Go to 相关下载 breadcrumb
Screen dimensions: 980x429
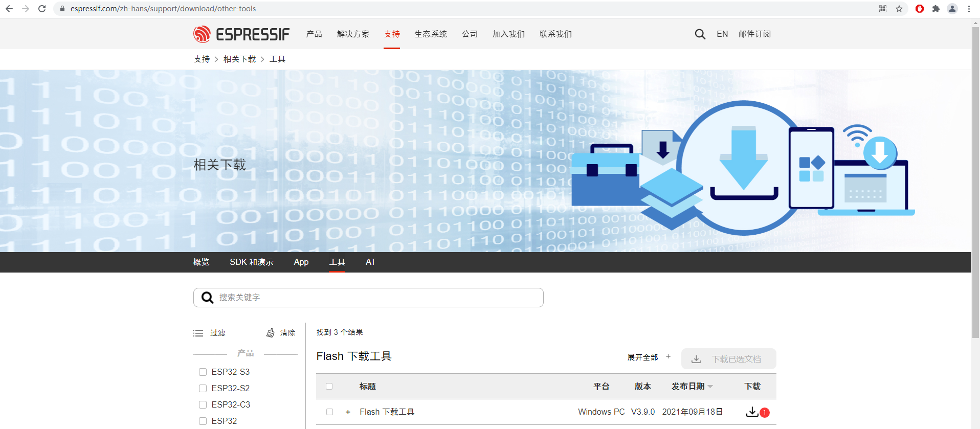pos(239,59)
